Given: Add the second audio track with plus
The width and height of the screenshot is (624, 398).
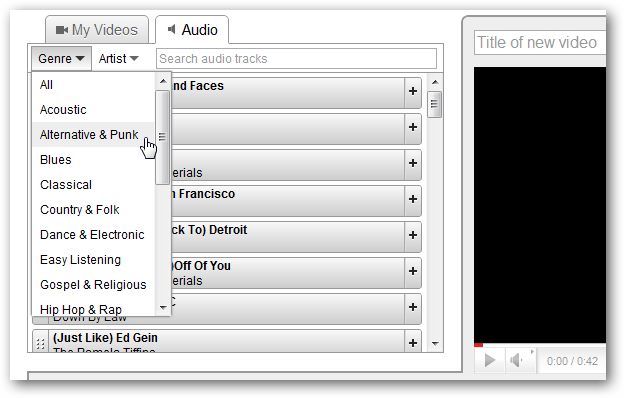Looking at the screenshot, I should [x=413, y=127].
